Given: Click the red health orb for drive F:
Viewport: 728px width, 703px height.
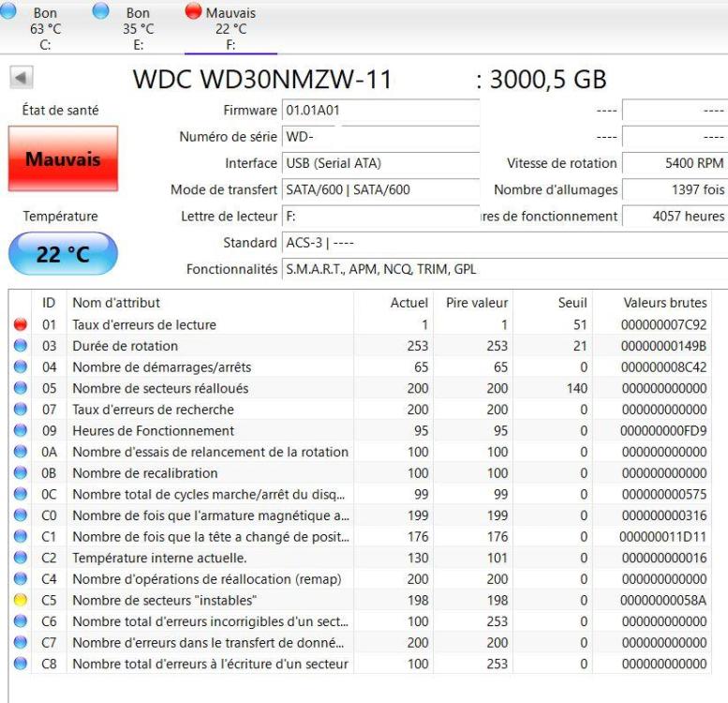Looking at the screenshot, I should coord(194,12).
